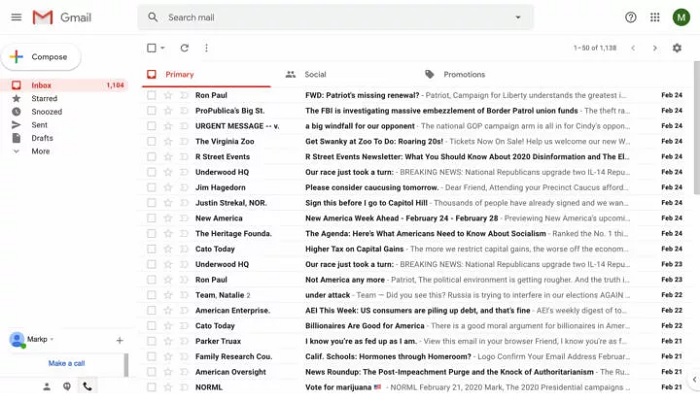
Task: Expand the select-all checkbox dropdown arrow
Action: pos(163,48)
